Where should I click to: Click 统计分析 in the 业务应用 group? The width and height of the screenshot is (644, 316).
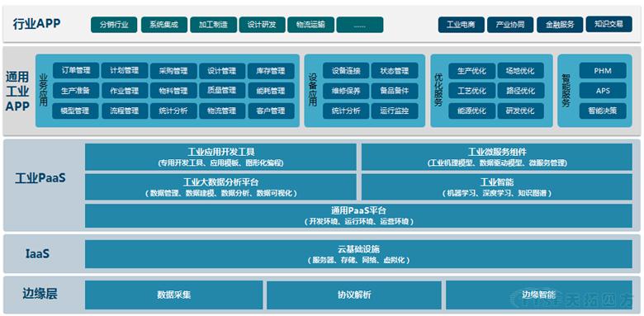(x=173, y=111)
